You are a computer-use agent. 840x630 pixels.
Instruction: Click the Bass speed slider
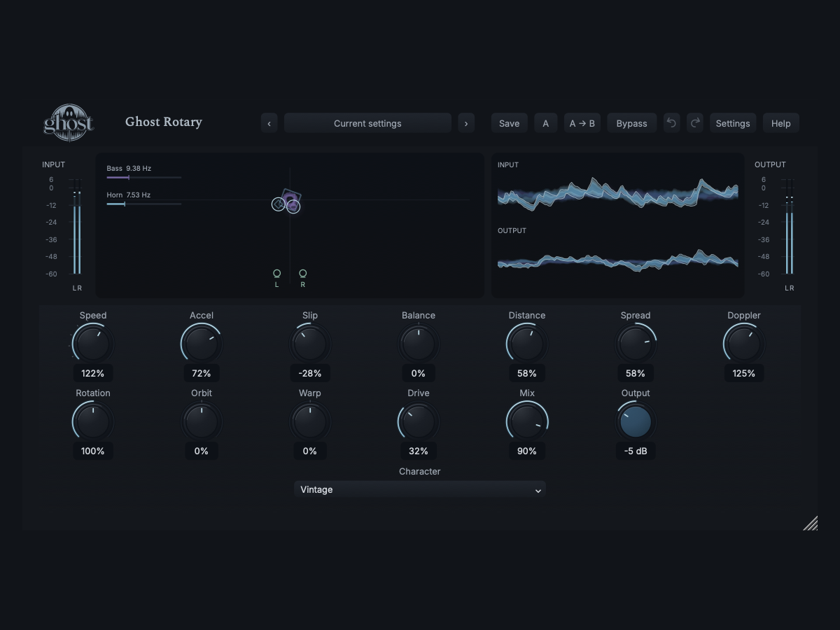(144, 178)
